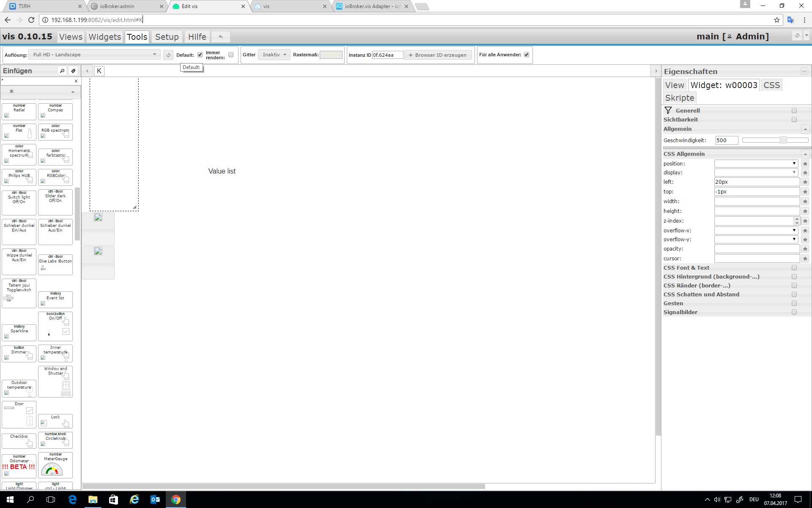
Task: Open the Gitter Inaktiv dropdown
Action: point(274,55)
